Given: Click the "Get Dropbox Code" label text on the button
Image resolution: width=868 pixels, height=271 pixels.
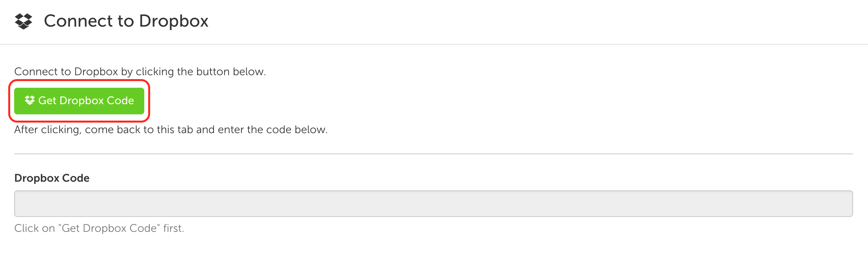Looking at the screenshot, I should click(86, 101).
